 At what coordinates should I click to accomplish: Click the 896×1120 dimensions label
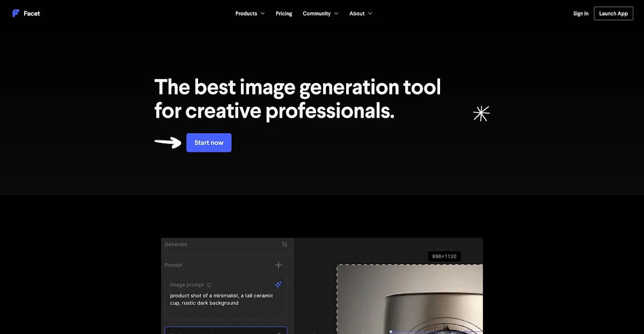(x=444, y=256)
